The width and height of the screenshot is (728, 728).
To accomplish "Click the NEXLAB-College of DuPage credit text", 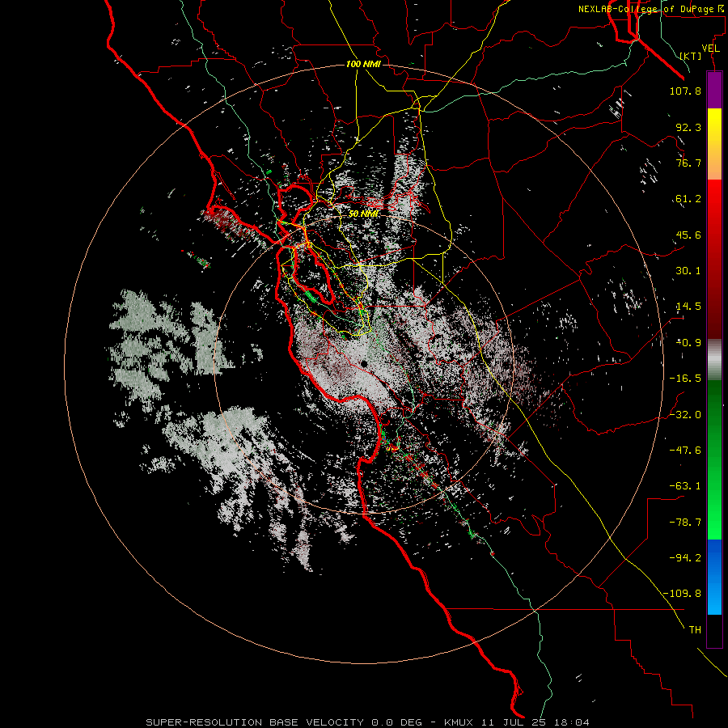I will (651, 9).
